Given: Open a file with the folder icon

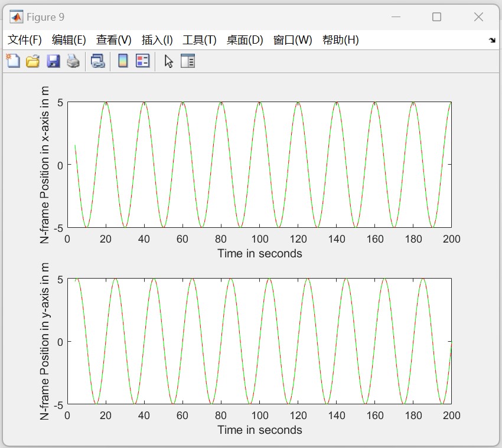Looking at the screenshot, I should click(33, 61).
